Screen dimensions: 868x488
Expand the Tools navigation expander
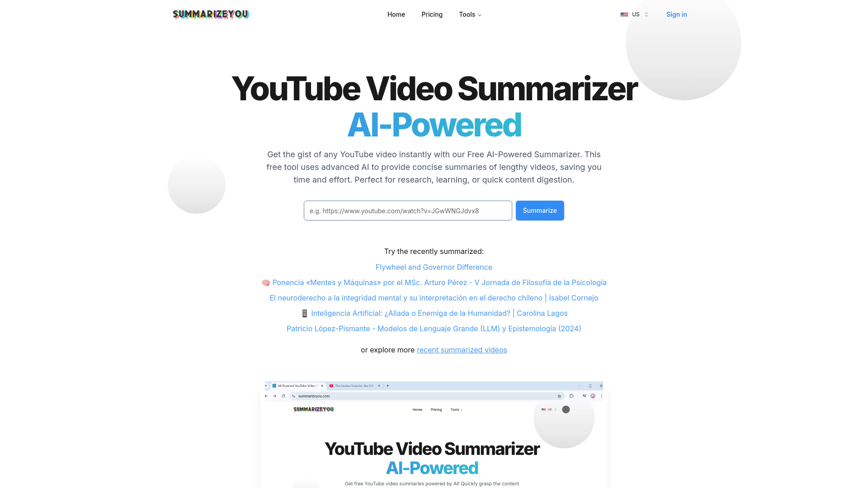[470, 14]
